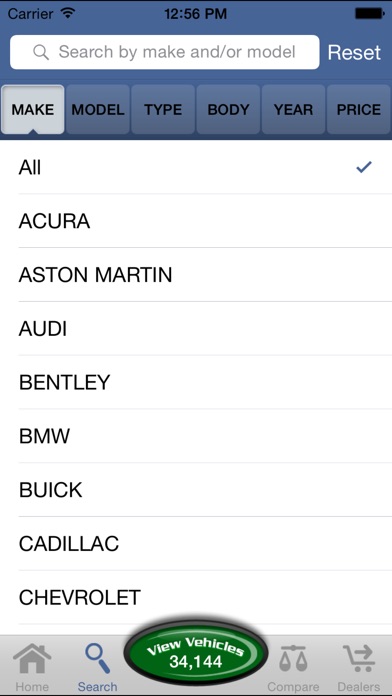The image size is (392, 696).
Task: Click the Reset button
Action: [354, 52]
